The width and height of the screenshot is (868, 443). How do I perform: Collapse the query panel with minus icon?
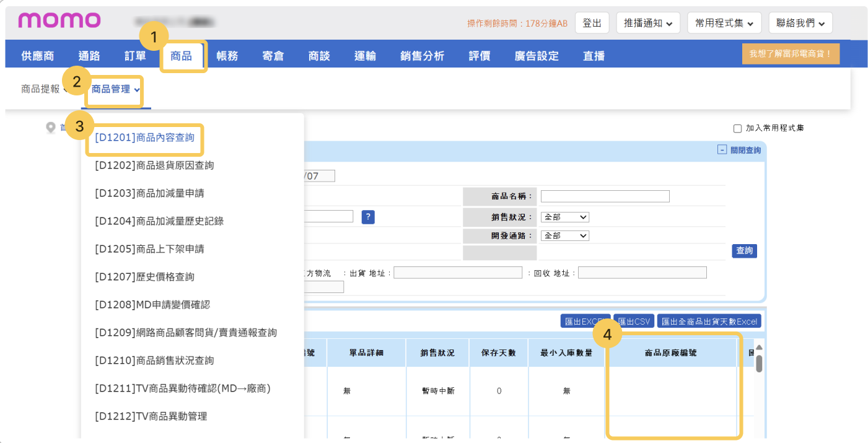[x=721, y=150]
